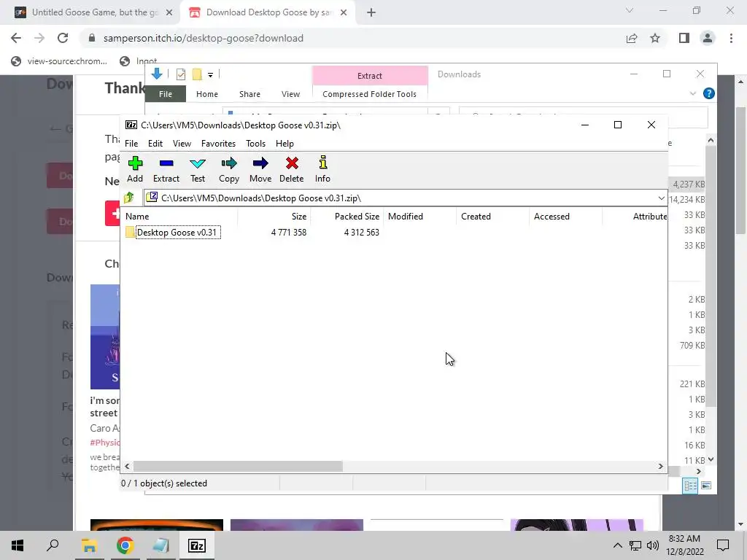Click the Delete tool in 7-Zip
Viewport: 747px width, 560px height.
(292, 169)
